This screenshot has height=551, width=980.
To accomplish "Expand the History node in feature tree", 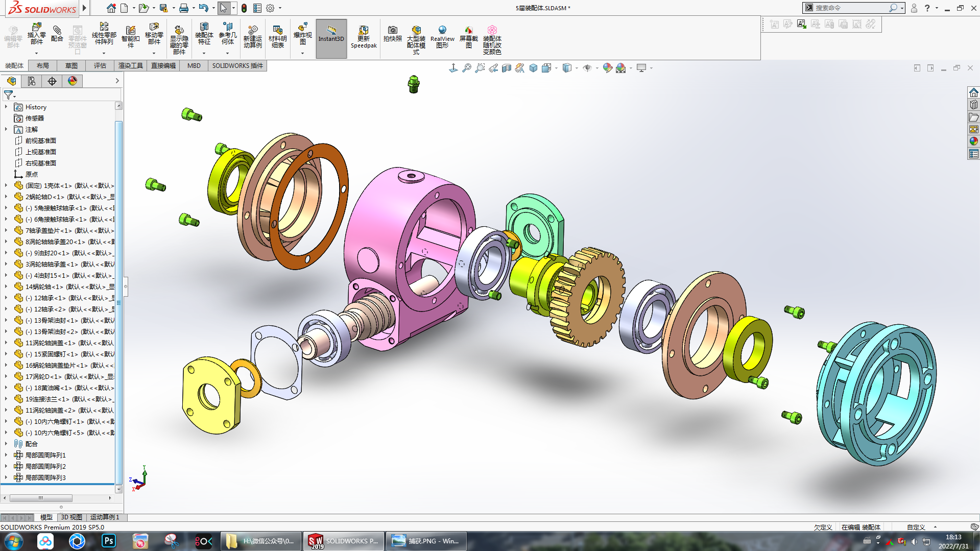I will pos(6,107).
